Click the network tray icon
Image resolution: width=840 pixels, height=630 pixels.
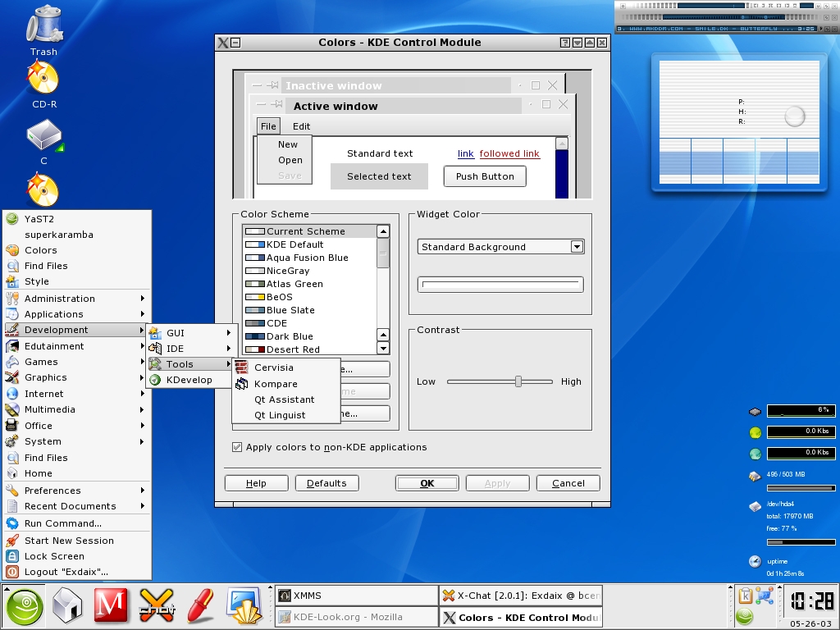pos(765,596)
